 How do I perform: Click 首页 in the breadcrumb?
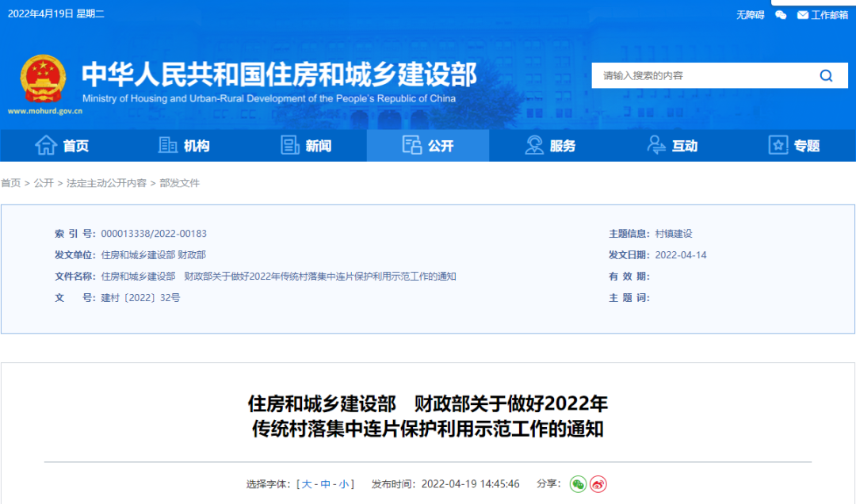click(10, 183)
